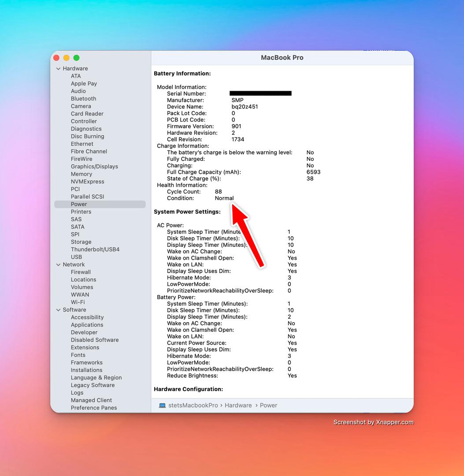Choose Wi-Fi under Network
The width and height of the screenshot is (464, 476).
coord(78,302)
